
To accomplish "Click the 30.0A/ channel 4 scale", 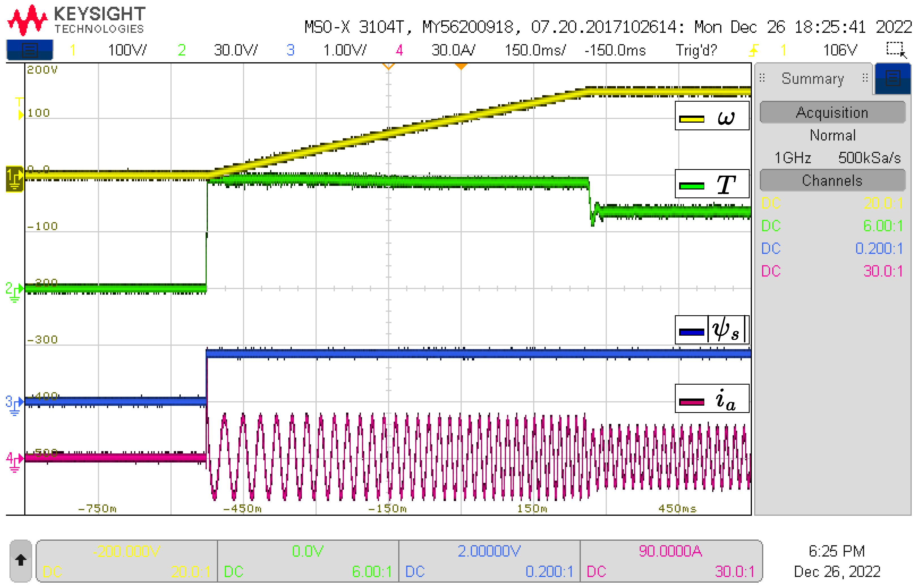I will (x=453, y=50).
